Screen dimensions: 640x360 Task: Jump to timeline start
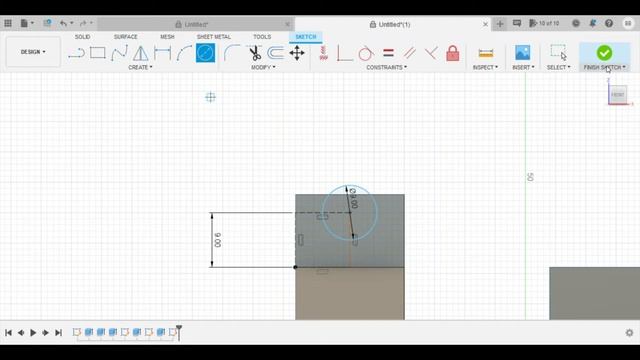coord(8,333)
